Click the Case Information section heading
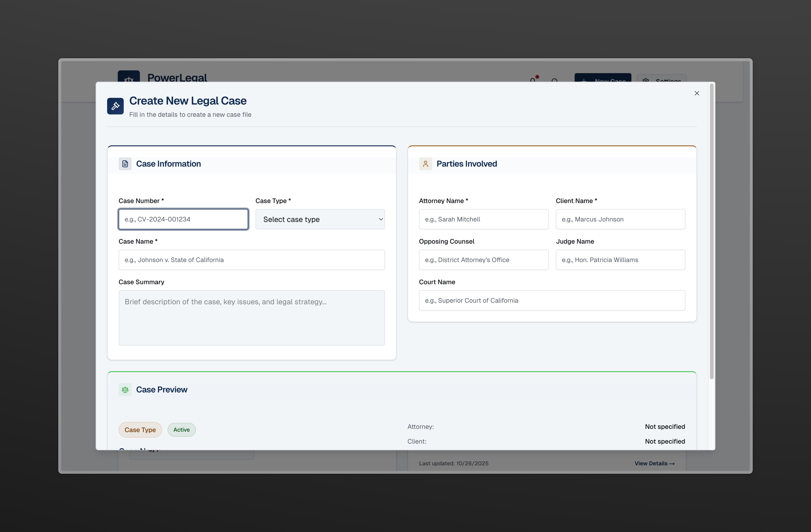Image resolution: width=811 pixels, height=532 pixels. click(x=168, y=164)
